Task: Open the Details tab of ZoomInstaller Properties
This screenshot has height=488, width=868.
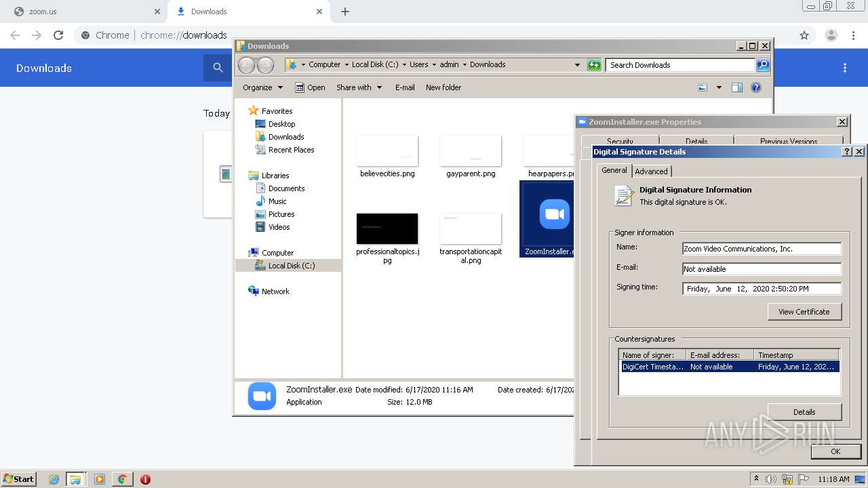Action: click(x=696, y=141)
